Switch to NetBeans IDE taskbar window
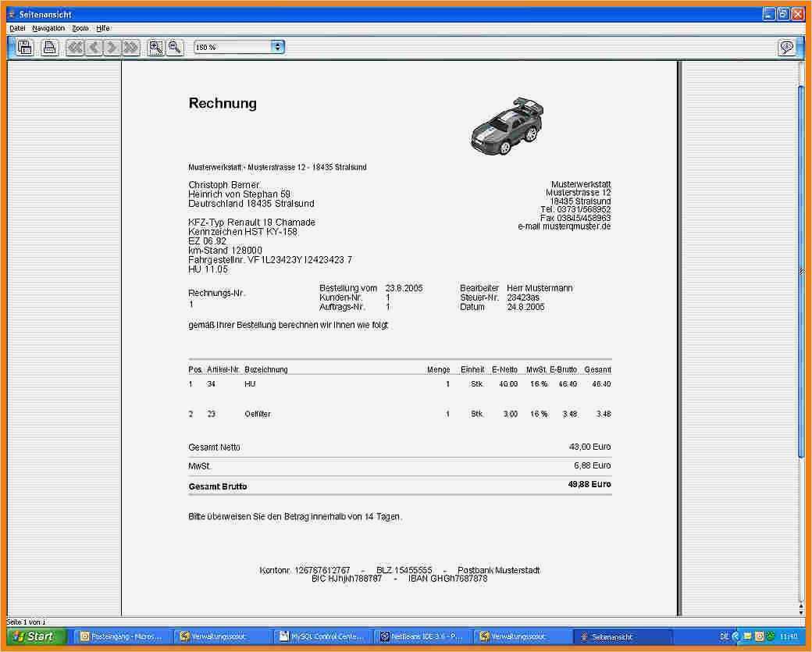 pos(422,636)
